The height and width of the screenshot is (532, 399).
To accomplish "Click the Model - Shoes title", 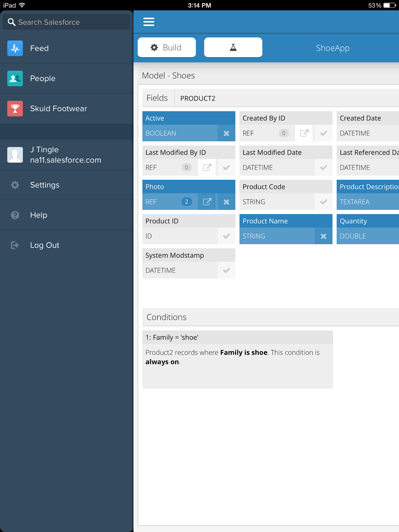I will coord(168,75).
